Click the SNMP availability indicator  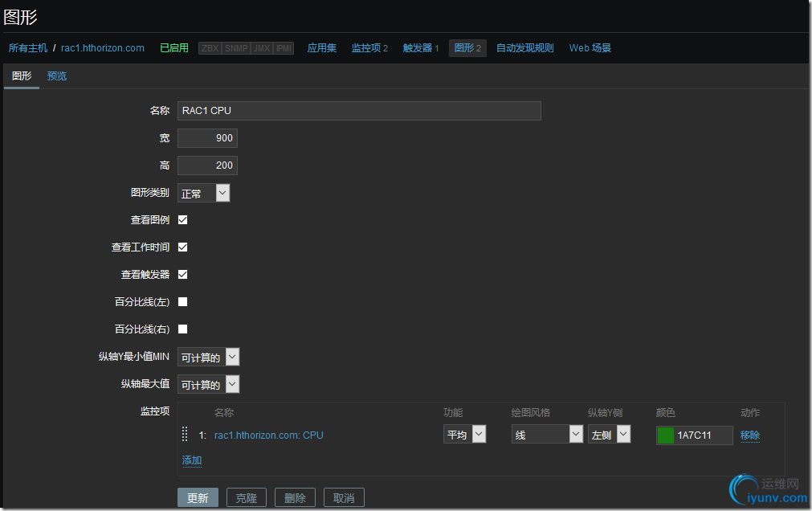(x=236, y=48)
